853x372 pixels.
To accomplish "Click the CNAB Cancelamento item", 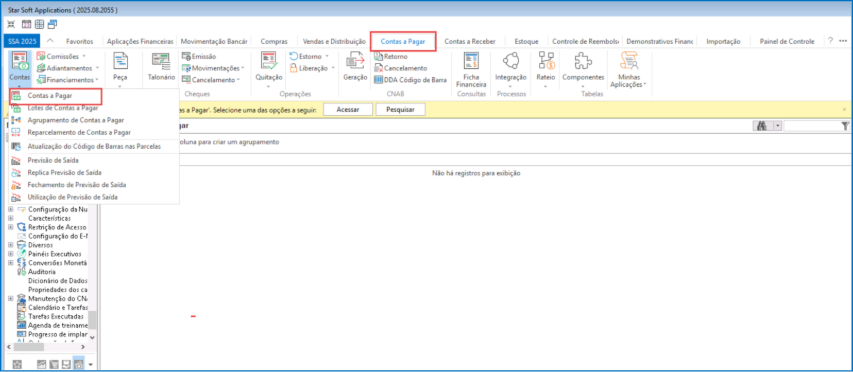I will (x=401, y=69).
